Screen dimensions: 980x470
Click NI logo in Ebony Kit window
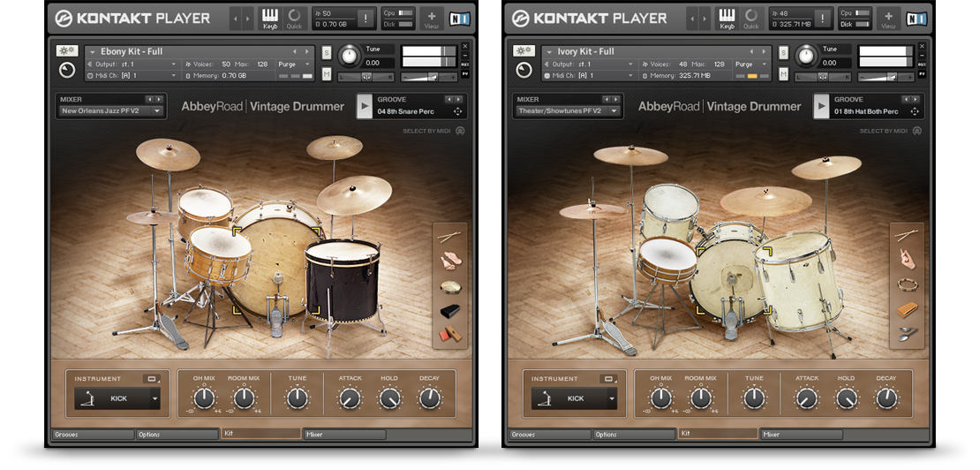pyautogui.click(x=459, y=18)
